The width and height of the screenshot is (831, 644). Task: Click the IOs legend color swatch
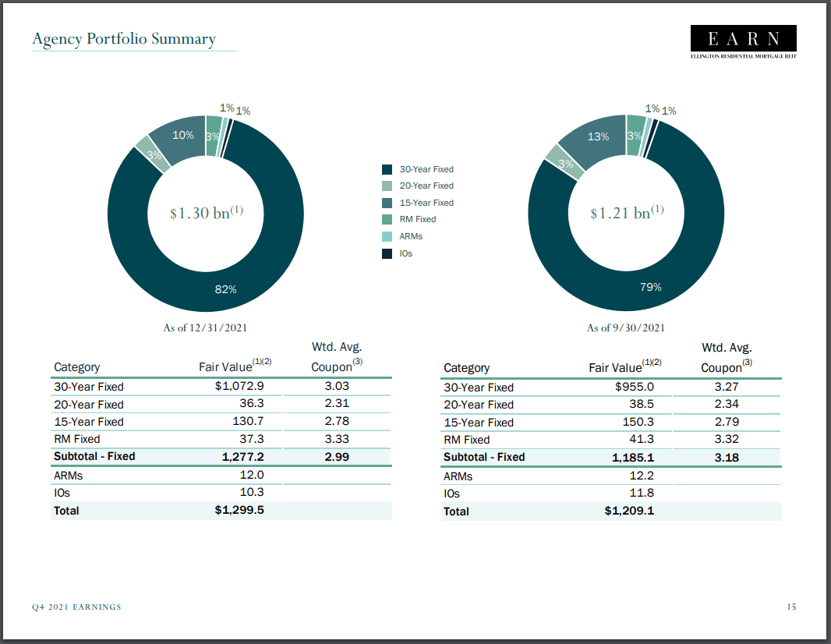click(x=387, y=253)
